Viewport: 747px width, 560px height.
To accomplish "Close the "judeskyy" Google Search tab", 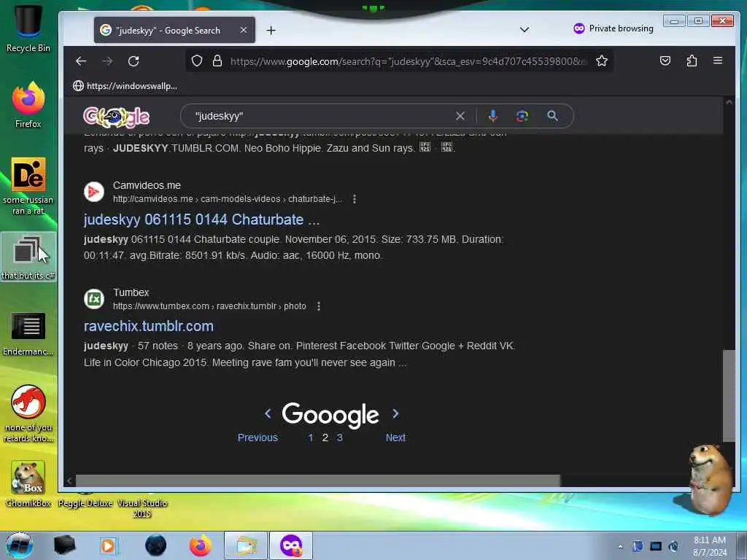I will point(244,30).
